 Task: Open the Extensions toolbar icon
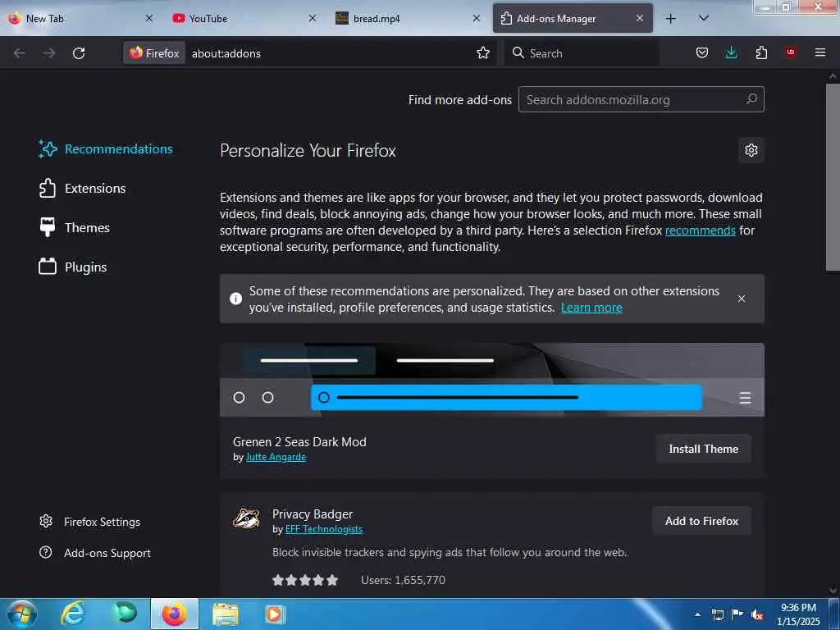coord(761,52)
